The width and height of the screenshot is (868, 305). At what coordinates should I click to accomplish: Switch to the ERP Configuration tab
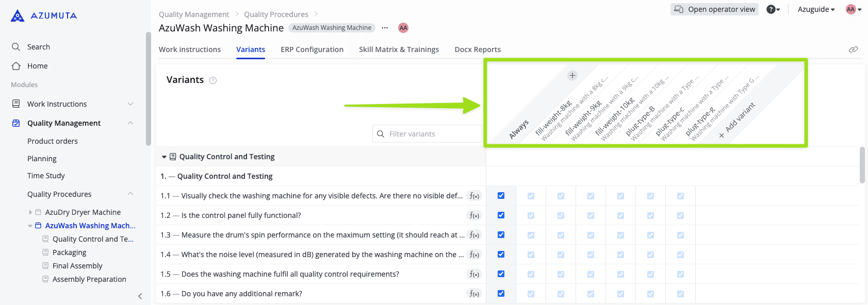(312, 49)
